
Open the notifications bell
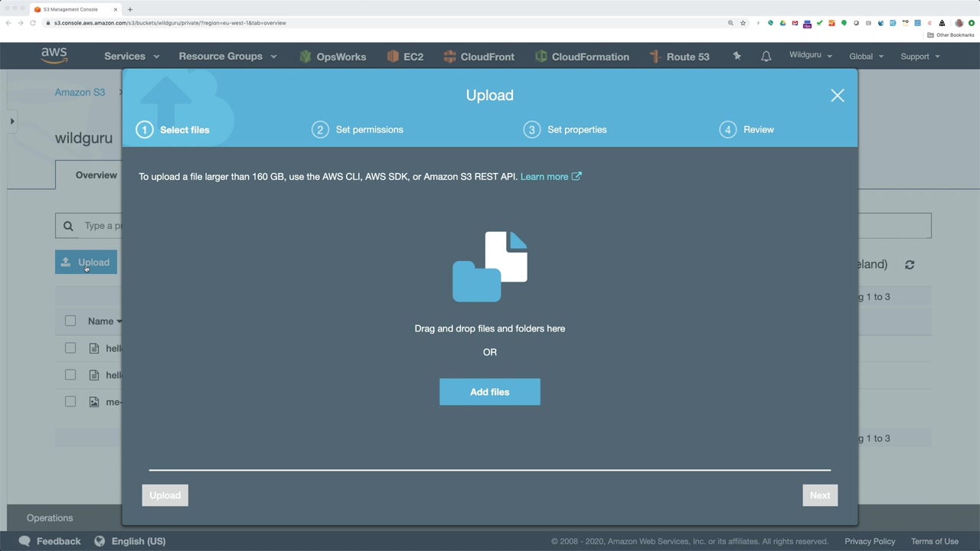pos(766,57)
